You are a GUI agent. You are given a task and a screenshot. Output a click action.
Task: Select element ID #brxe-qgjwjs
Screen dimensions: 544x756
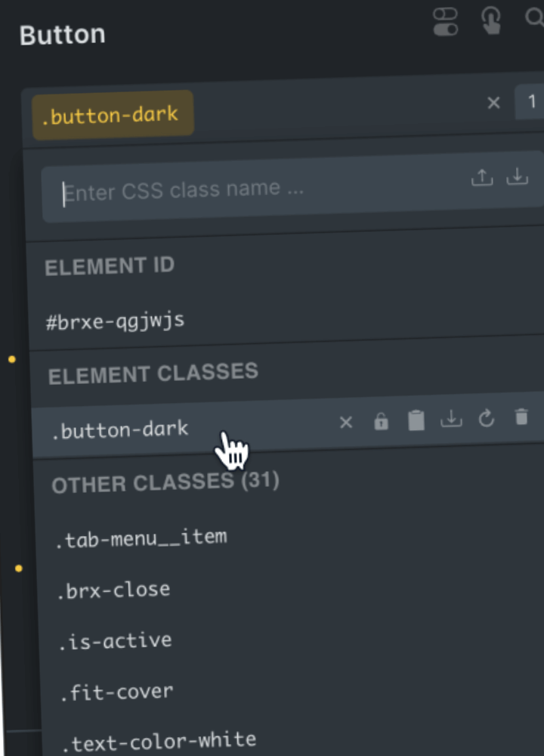[x=115, y=321]
